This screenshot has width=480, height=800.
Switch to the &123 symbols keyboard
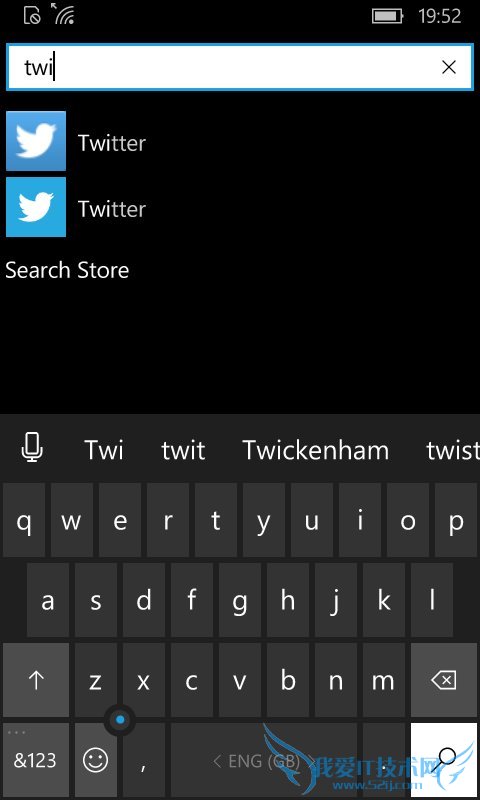pyautogui.click(x=36, y=760)
